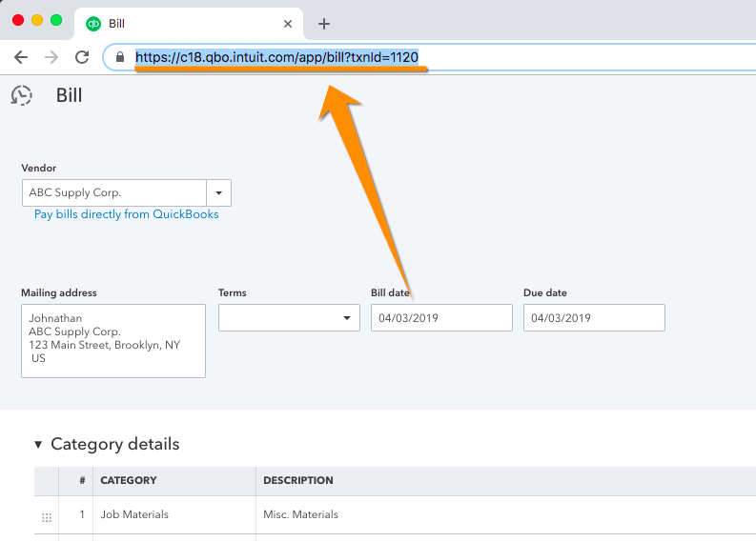756x542 pixels.
Task: Click the padlock site security icon
Action: coord(120,57)
